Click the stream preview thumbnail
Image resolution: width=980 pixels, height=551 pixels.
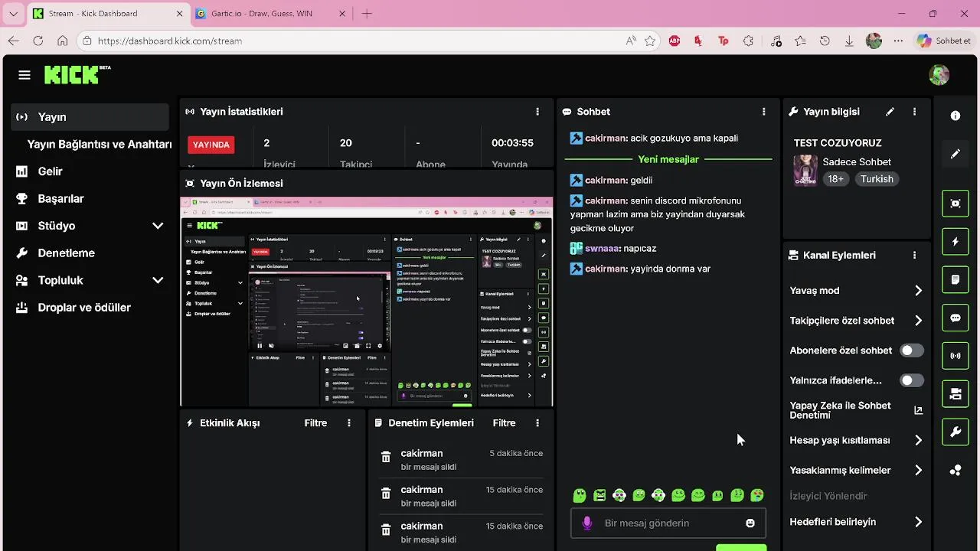pos(367,302)
